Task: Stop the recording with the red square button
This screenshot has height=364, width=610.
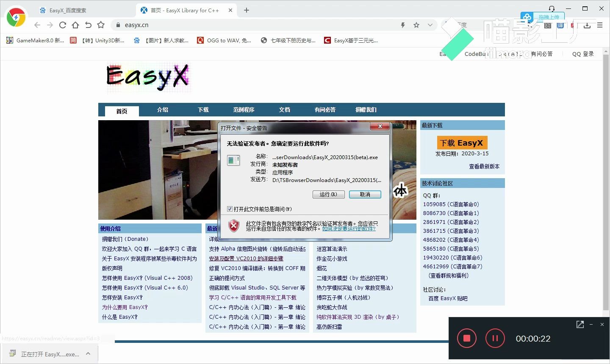Action: coord(467,338)
